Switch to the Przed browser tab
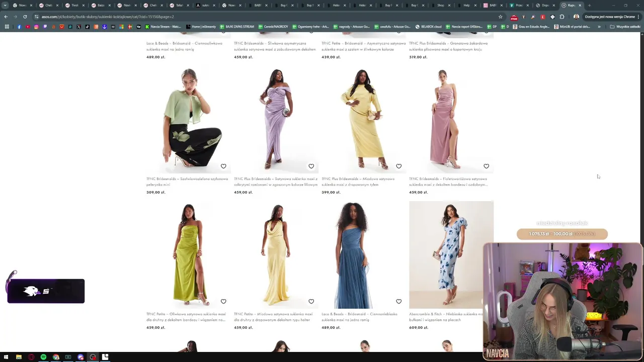The height and width of the screenshot is (362, 644). 519,5
